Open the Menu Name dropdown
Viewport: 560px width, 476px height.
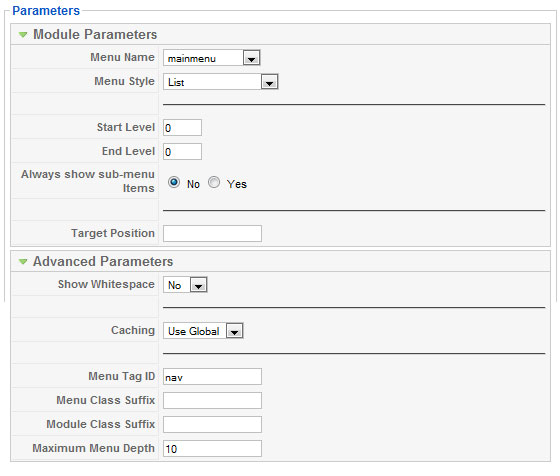pos(211,58)
